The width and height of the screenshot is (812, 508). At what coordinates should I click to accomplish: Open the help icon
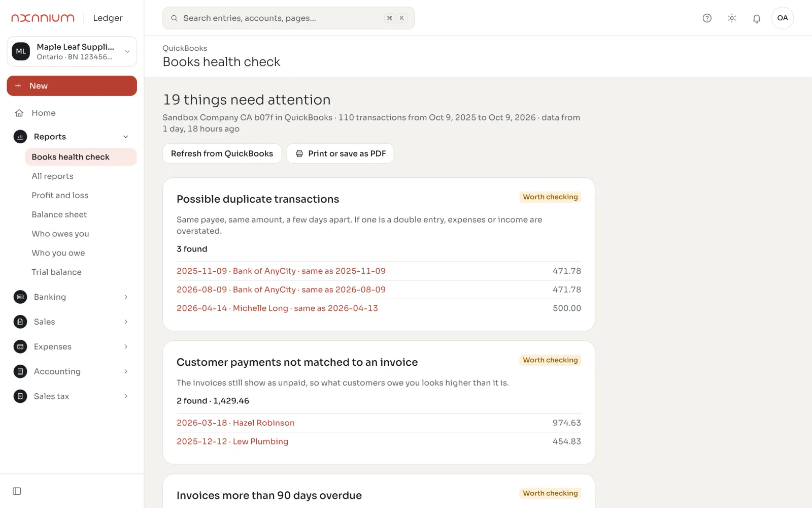pyautogui.click(x=707, y=18)
